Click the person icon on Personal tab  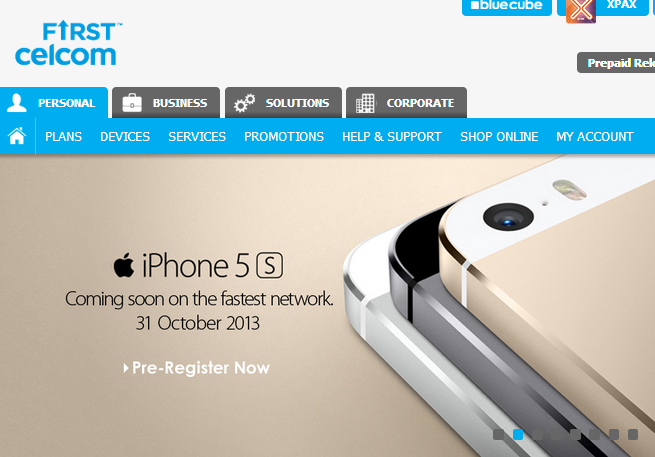tap(17, 103)
